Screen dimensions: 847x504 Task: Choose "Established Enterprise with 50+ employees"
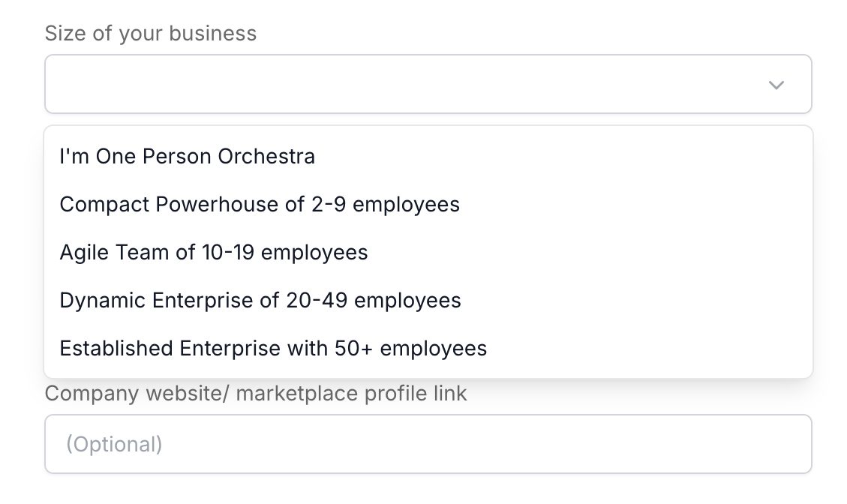click(x=273, y=348)
